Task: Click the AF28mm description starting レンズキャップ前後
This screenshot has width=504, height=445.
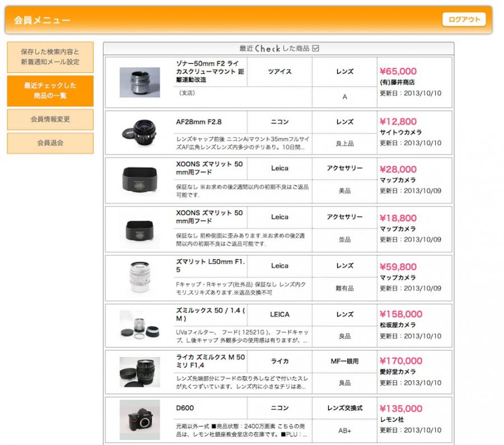Action: 242,143
